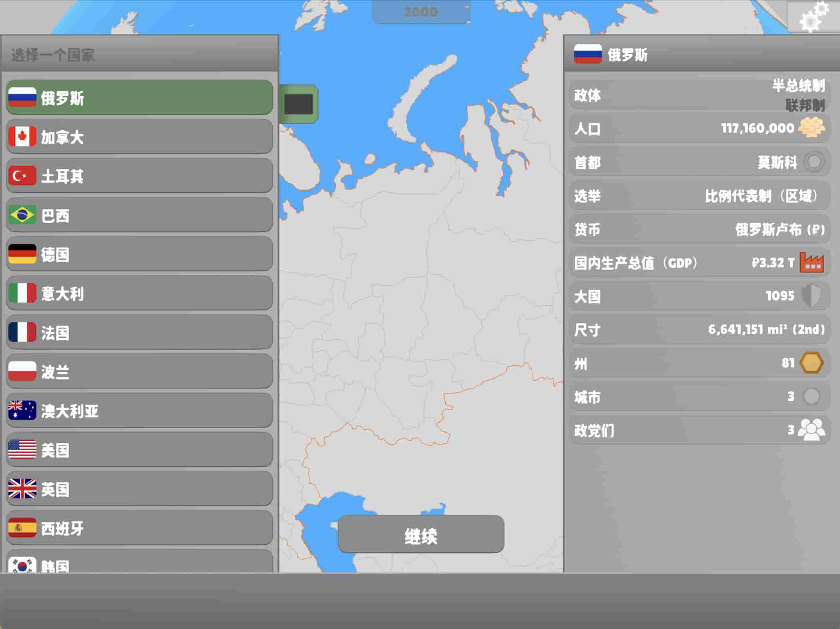Click the 选举 election system row
Image resolution: width=840 pixels, height=629 pixels.
[x=699, y=196]
